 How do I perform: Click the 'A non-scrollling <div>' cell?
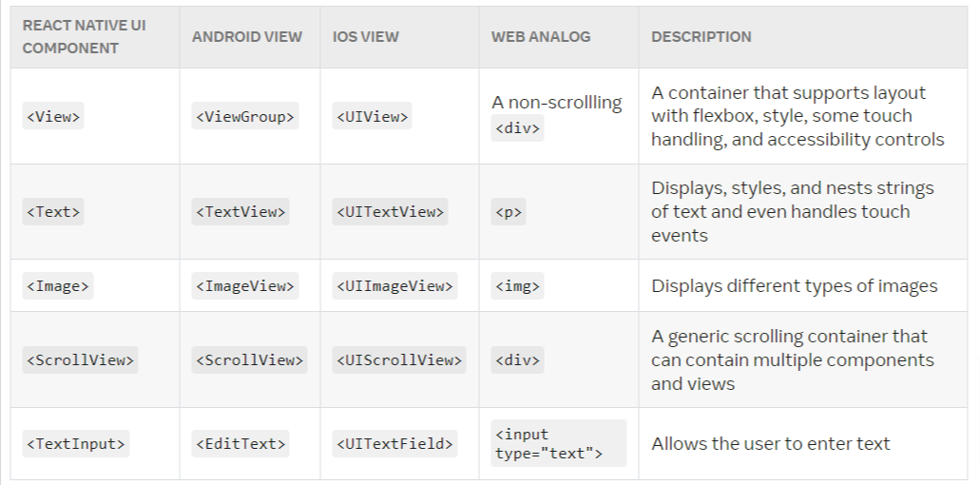[x=557, y=116]
